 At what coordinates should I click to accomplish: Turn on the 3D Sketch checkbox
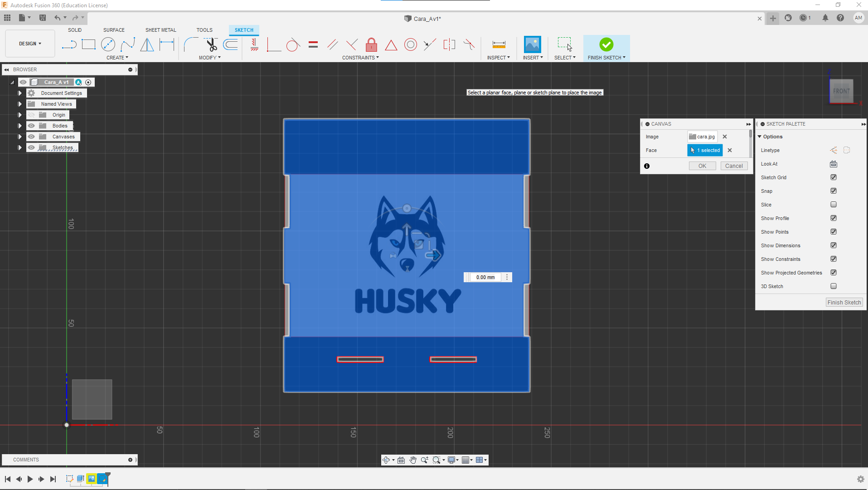click(833, 286)
